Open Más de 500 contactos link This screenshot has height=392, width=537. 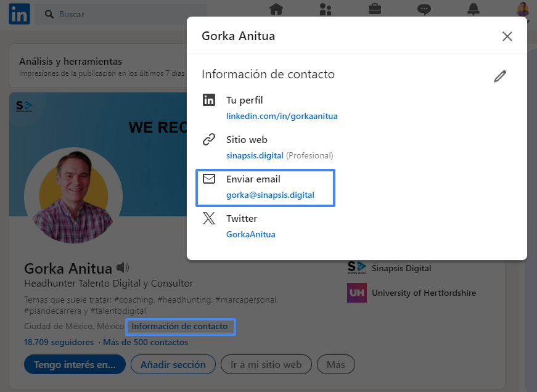tap(146, 342)
